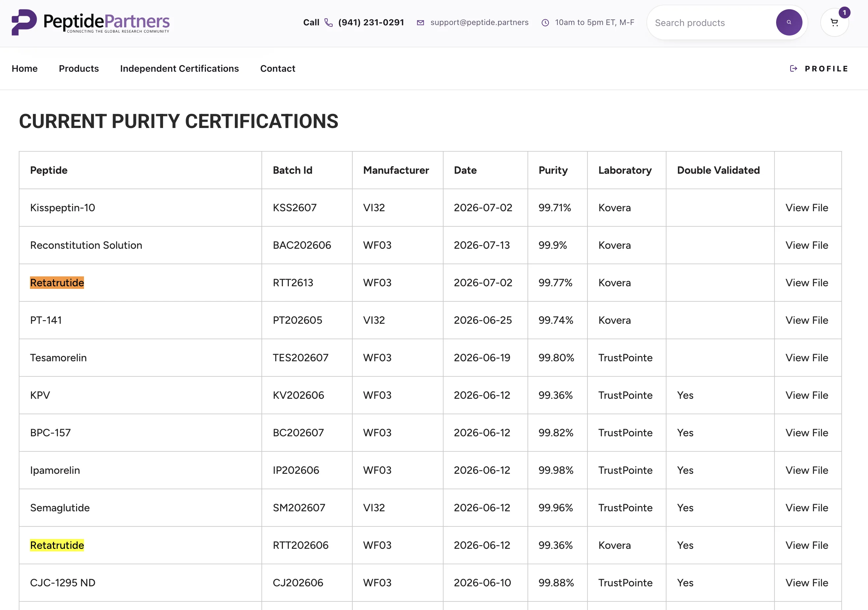Viewport: 868px width, 610px height.
Task: Click the profile logout arrow icon
Action: coord(794,68)
